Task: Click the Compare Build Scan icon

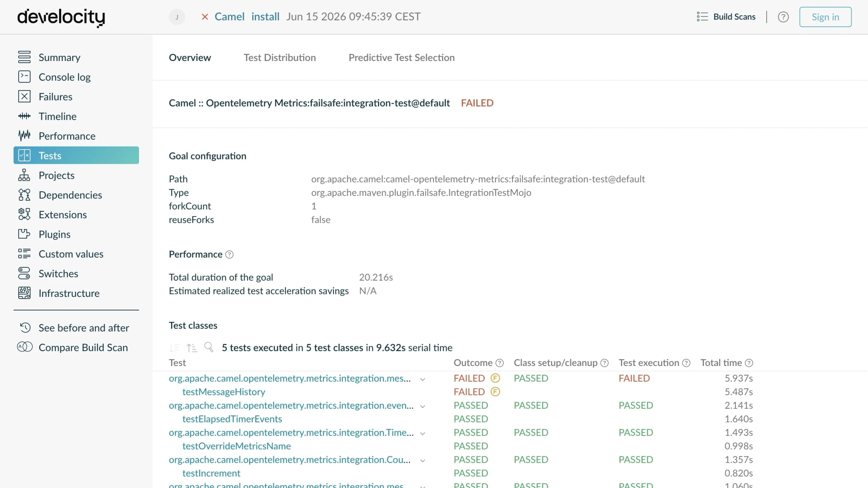Action: click(25, 347)
